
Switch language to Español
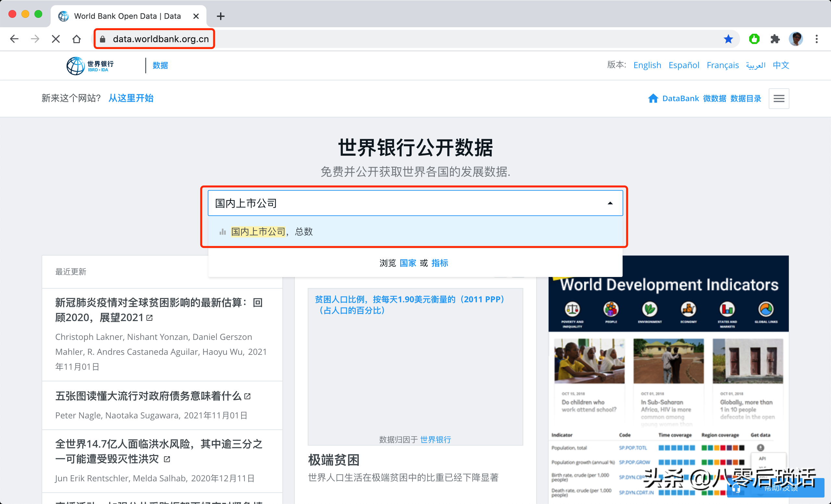684,65
